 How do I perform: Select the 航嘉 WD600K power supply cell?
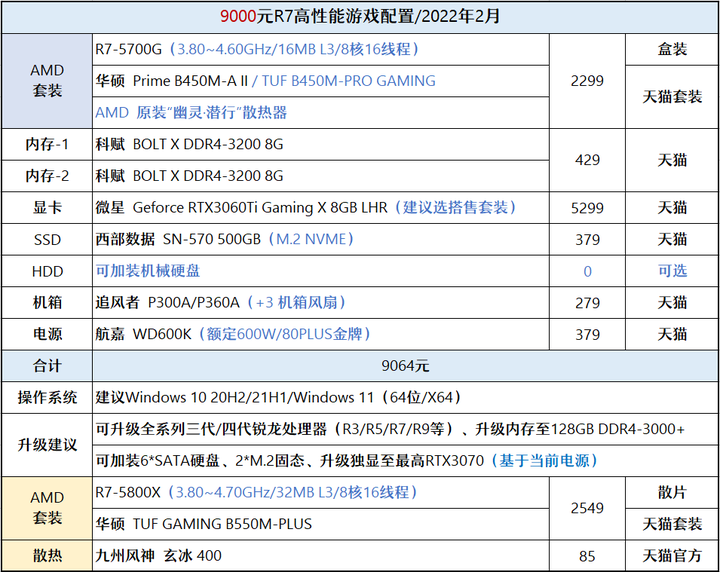click(x=321, y=335)
